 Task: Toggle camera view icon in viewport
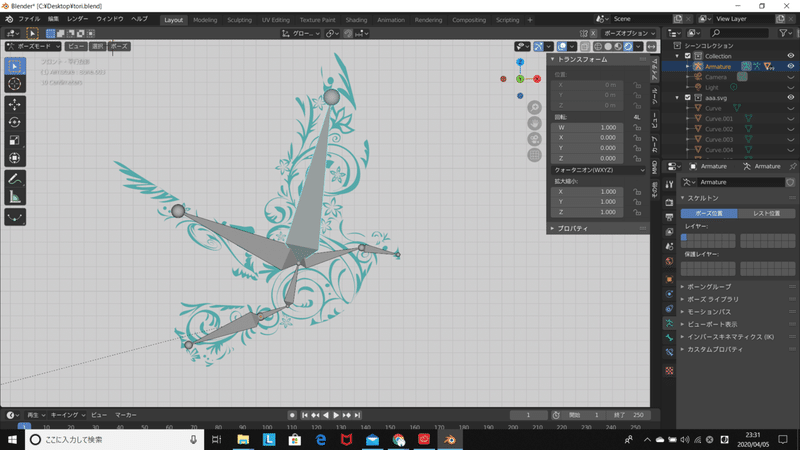(x=534, y=139)
